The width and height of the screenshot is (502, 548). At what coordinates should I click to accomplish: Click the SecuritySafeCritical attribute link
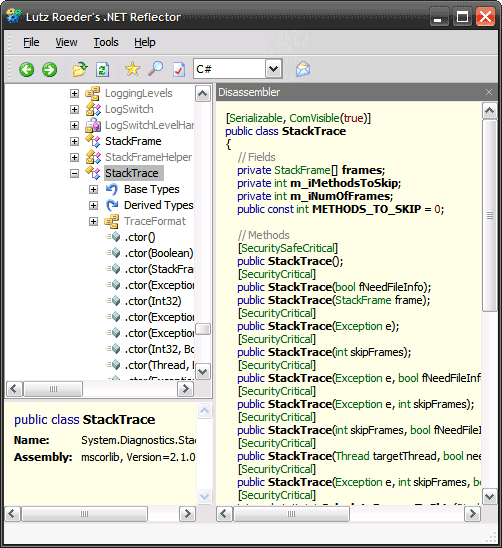pos(288,248)
